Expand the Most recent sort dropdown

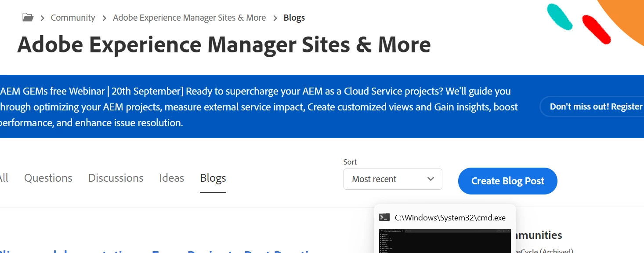393,179
